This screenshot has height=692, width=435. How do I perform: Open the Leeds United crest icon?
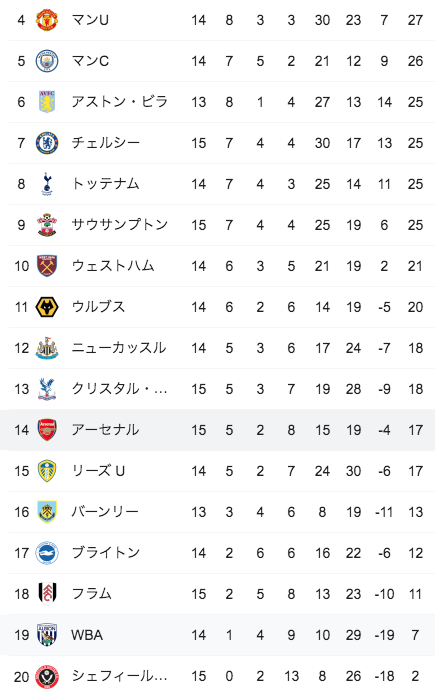click(x=47, y=471)
